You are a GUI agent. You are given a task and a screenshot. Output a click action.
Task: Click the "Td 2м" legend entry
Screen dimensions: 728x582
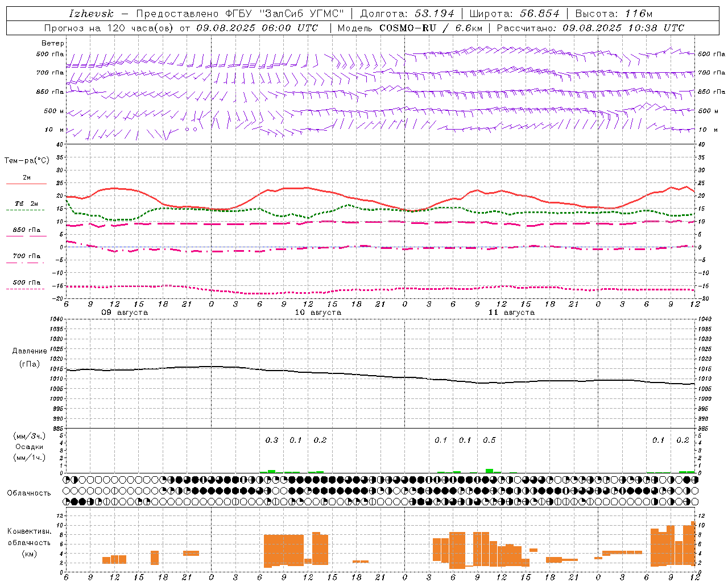[x=27, y=203]
